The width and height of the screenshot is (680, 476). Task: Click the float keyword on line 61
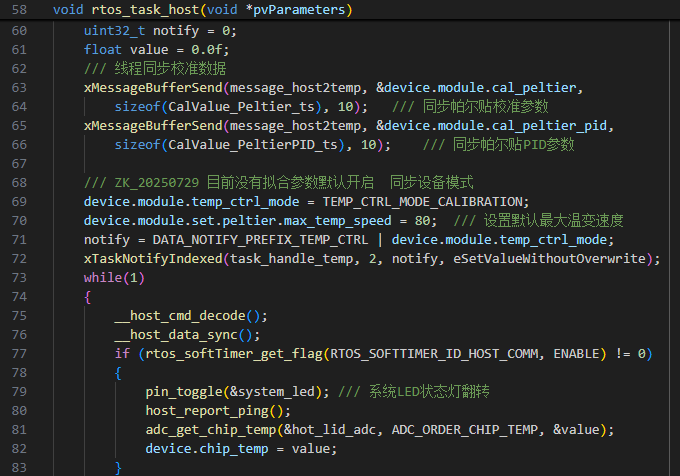103,50
